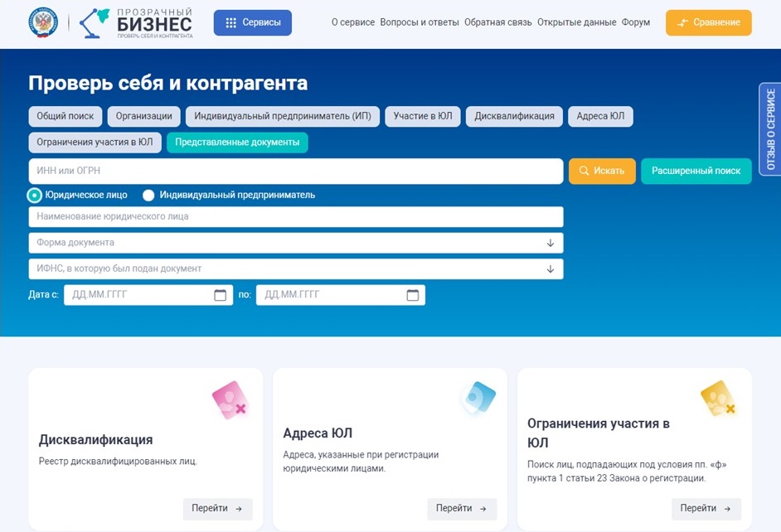This screenshot has width=781, height=532.
Task: Open calendar picker for Дата с field
Action: click(221, 295)
